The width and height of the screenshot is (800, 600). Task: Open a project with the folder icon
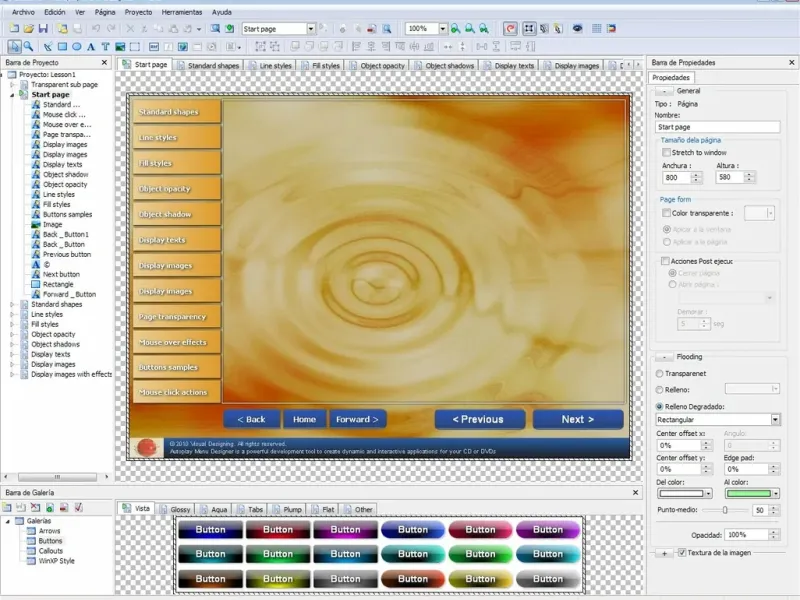[x=29, y=29]
